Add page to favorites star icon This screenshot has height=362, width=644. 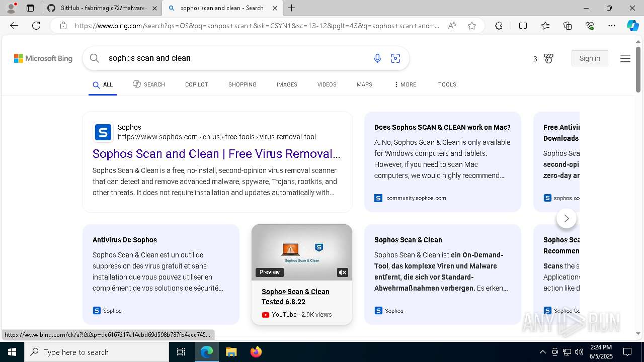tap(472, 26)
